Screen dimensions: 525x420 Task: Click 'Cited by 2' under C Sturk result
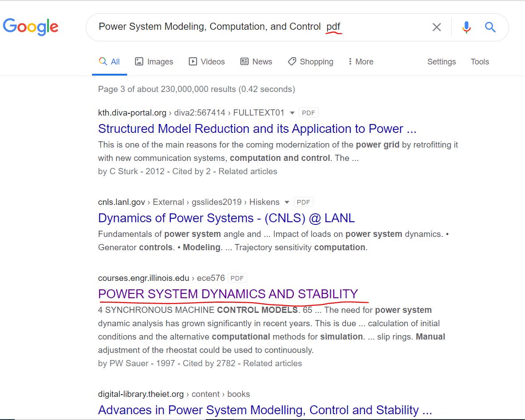point(191,172)
